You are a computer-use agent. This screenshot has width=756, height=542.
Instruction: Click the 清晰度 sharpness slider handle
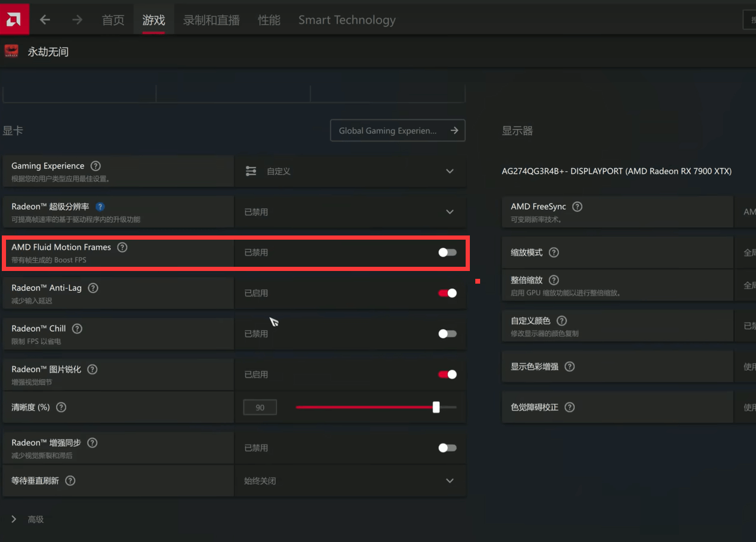click(x=436, y=407)
